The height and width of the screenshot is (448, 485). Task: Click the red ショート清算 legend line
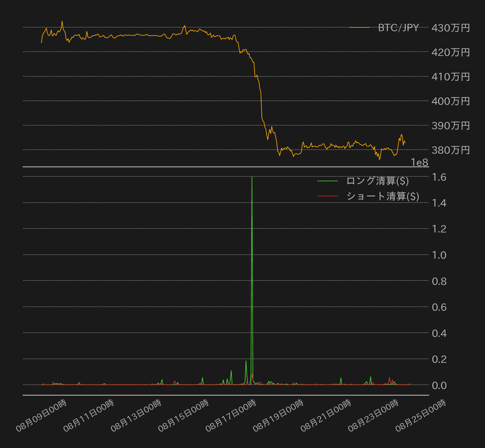[327, 196]
